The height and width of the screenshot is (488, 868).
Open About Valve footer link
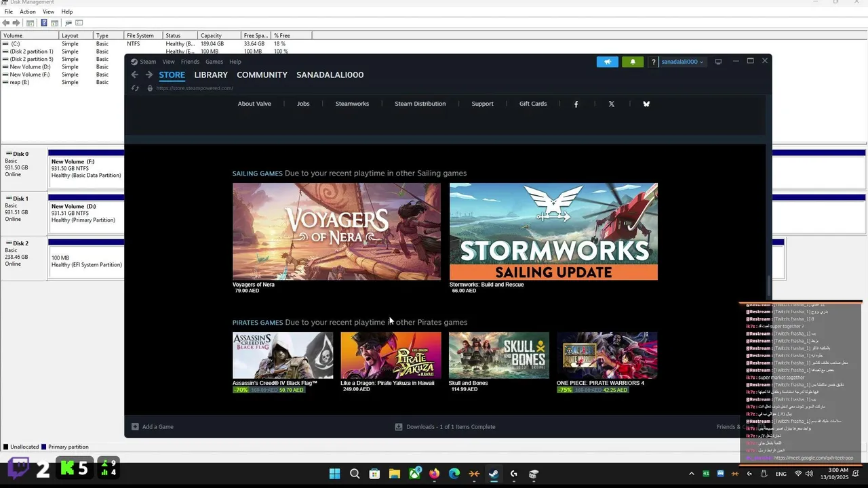point(254,104)
